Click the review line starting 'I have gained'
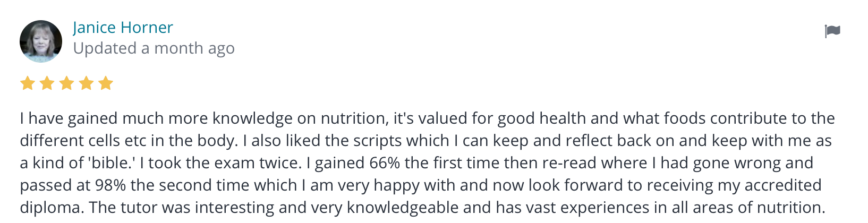 (428, 118)
